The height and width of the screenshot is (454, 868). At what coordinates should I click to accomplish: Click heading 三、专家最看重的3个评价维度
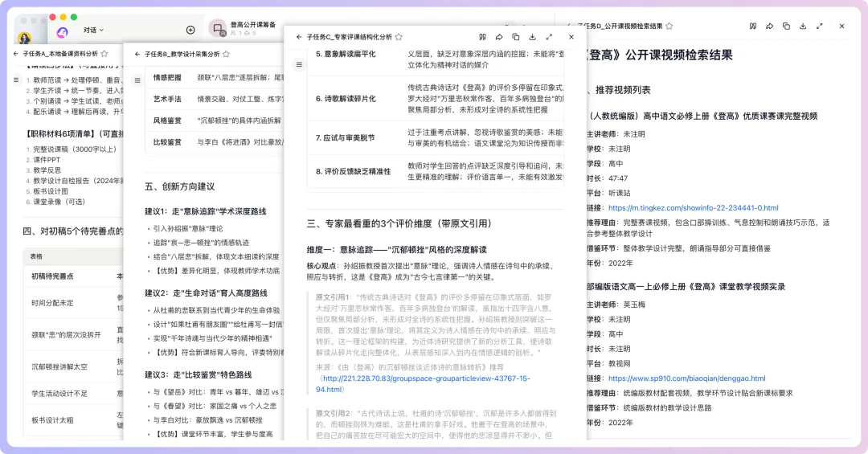(399, 223)
